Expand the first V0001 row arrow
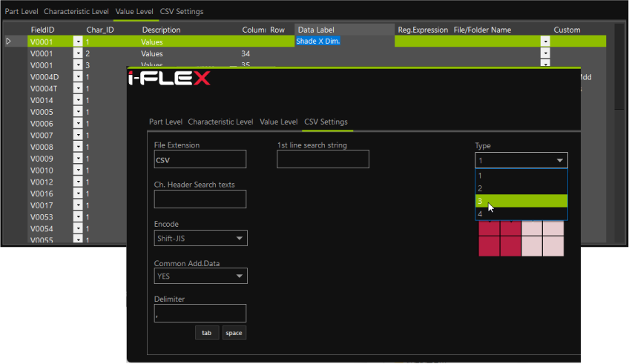Screen dimensions: 629x364 pos(9,42)
